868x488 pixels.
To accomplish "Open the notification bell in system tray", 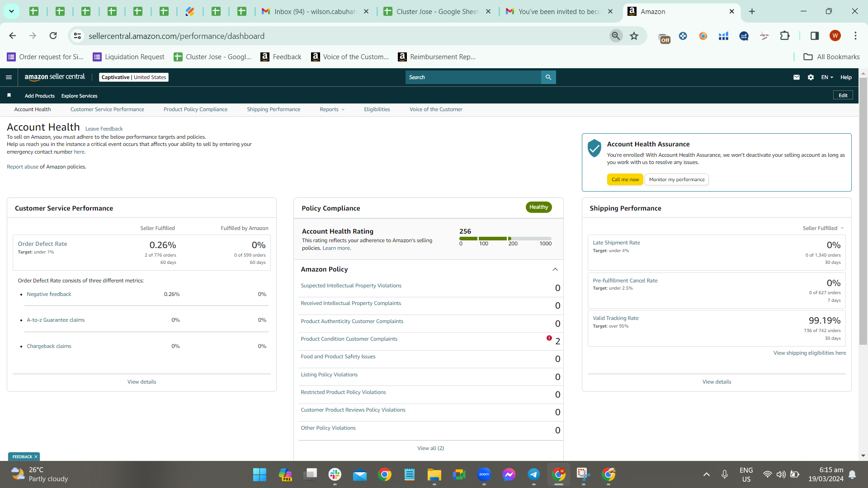I will click(x=852, y=474).
